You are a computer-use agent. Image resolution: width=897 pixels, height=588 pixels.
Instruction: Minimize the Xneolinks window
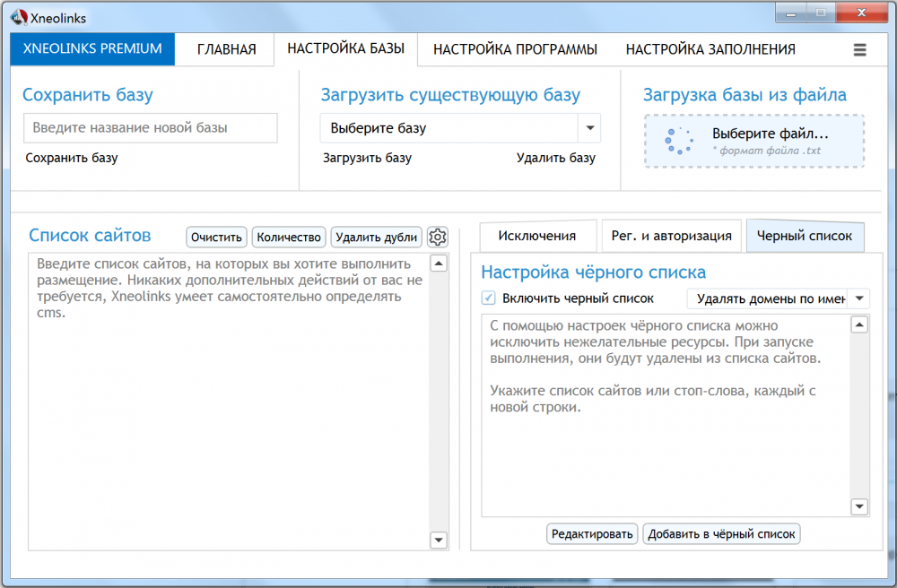791,13
